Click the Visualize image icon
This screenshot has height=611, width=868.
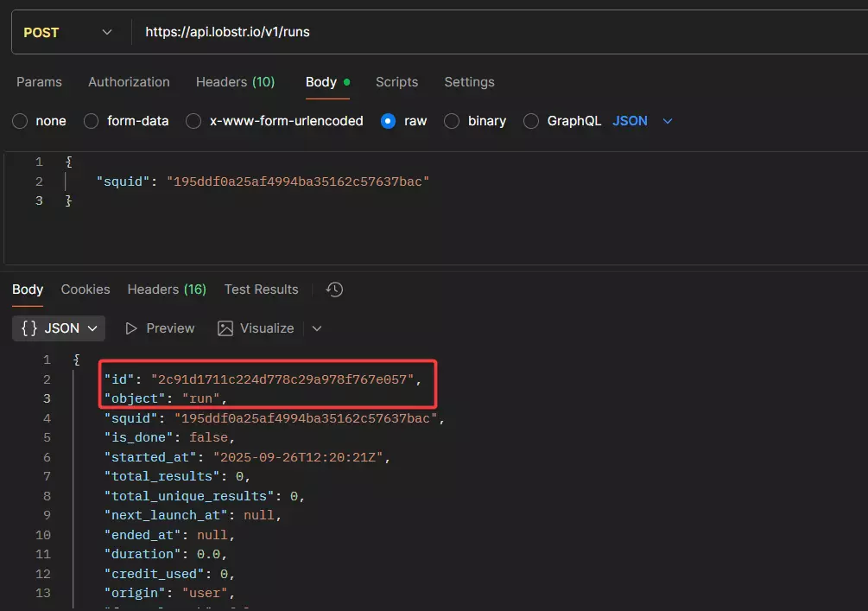pos(225,328)
